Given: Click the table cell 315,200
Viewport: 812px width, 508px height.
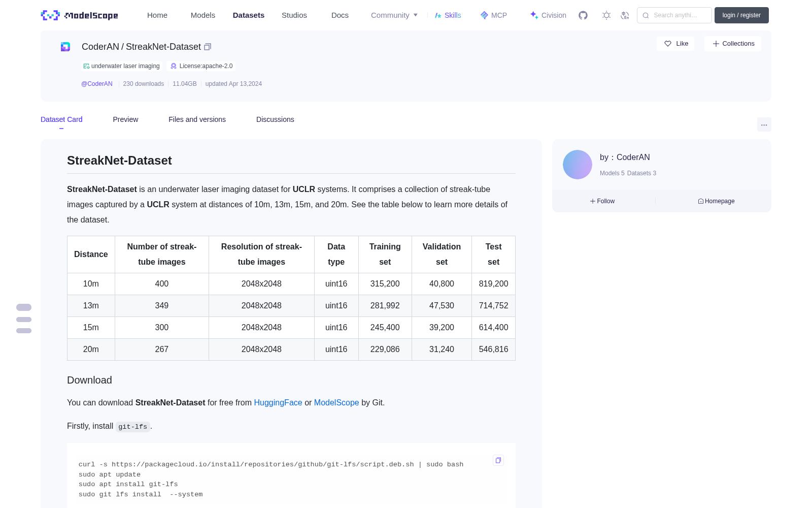Looking at the screenshot, I should click(x=385, y=284).
